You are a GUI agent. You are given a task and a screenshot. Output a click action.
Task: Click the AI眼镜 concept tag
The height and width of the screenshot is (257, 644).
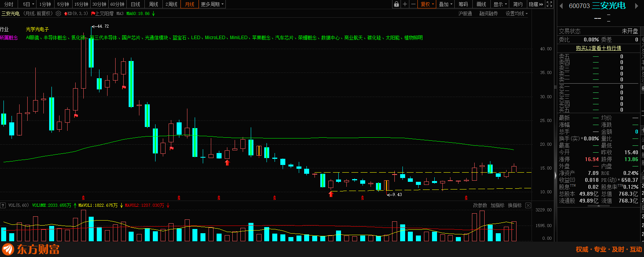[32, 38]
